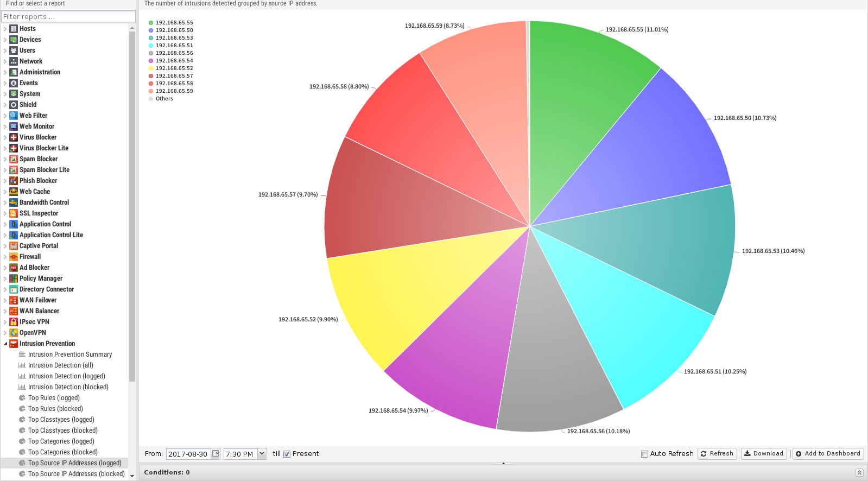Toggle 192.168.65.50 legend series
The image size is (868, 481).
pyautogui.click(x=170, y=30)
